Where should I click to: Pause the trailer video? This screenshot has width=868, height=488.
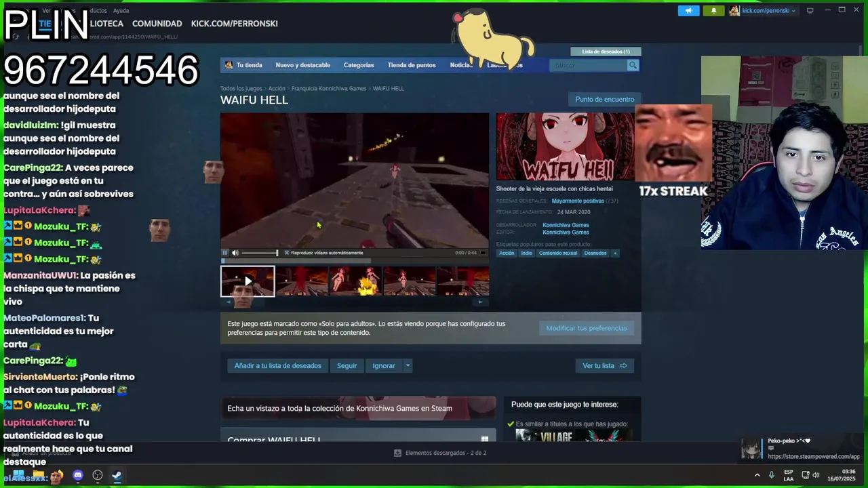click(225, 253)
